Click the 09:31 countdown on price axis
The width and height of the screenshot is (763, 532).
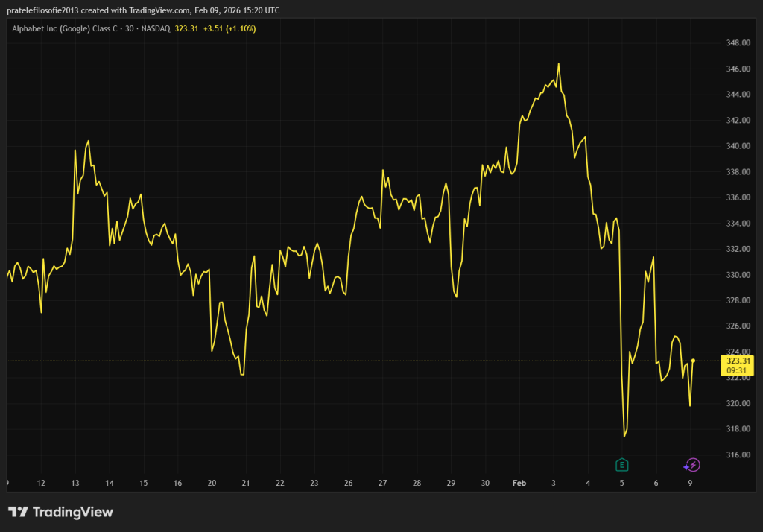tap(736, 370)
